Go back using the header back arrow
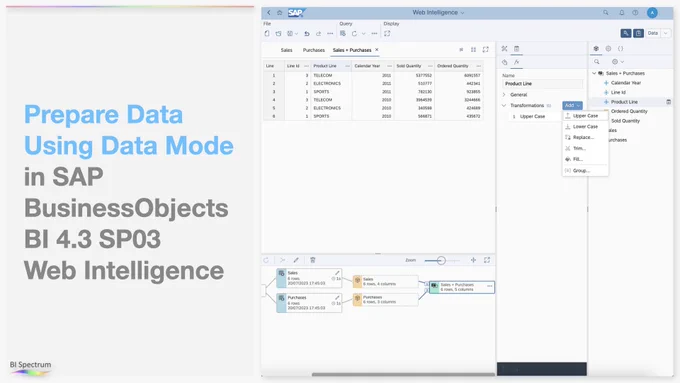This screenshot has width=680, height=383. tap(269, 13)
